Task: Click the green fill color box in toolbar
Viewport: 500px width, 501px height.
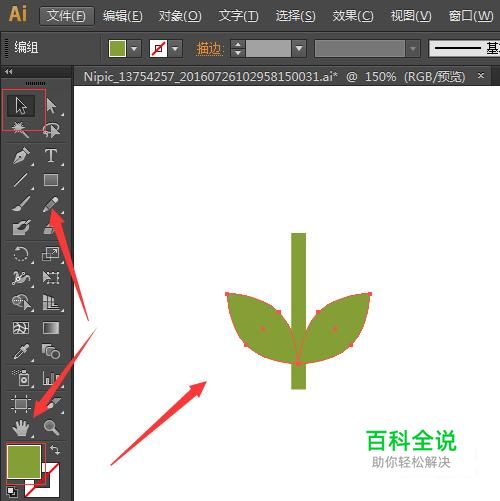Action: pyautogui.click(x=24, y=462)
